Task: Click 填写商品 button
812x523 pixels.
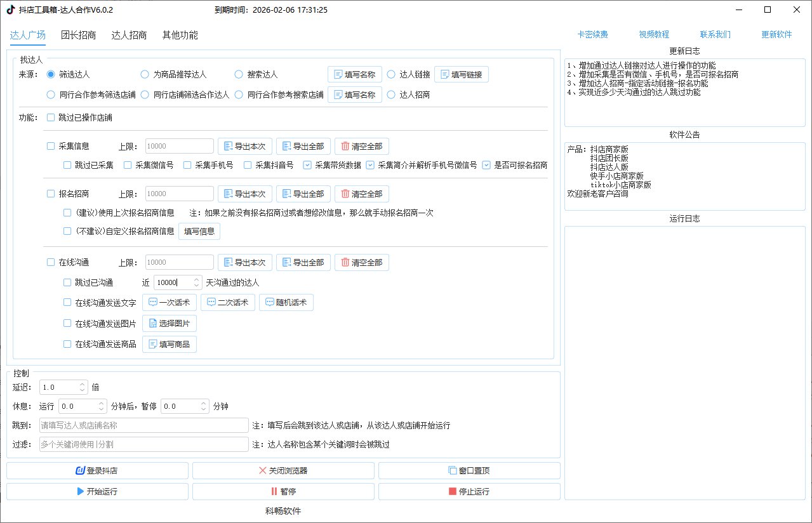Action: click(170, 344)
